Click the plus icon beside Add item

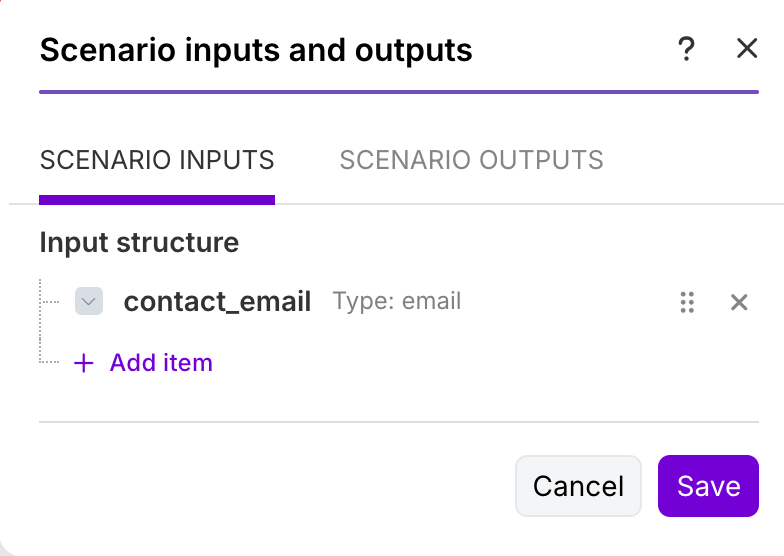pos(84,363)
